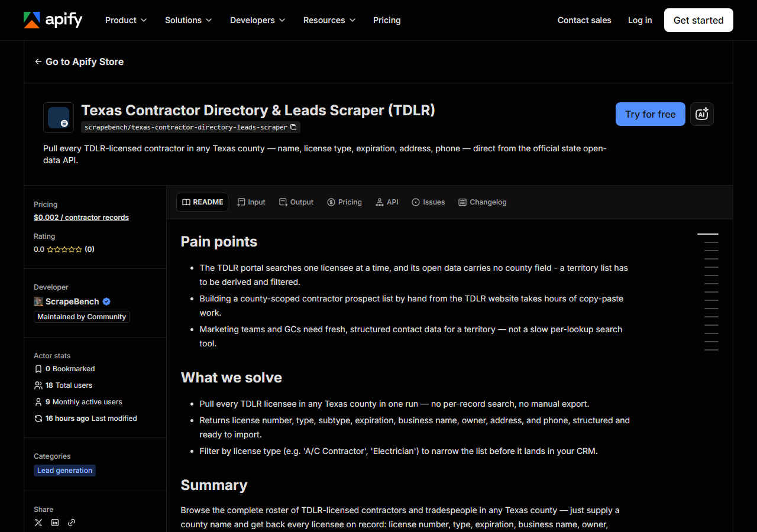Viewport: 757px width, 532px height.
Task: Select the Lead generation category tag
Action: click(64, 471)
